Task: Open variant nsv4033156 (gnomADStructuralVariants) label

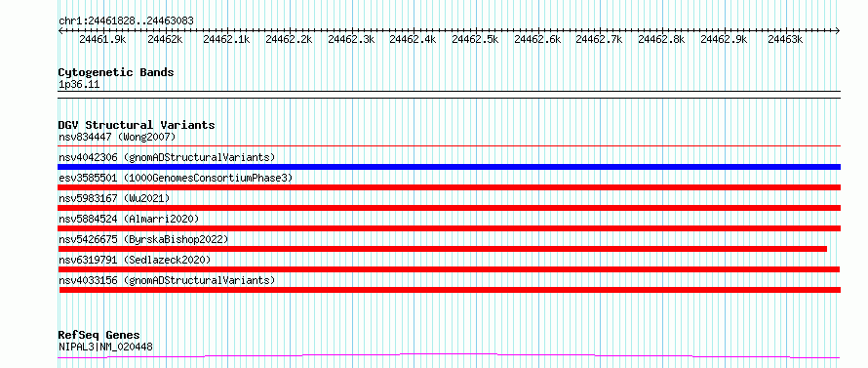Action: (x=167, y=280)
